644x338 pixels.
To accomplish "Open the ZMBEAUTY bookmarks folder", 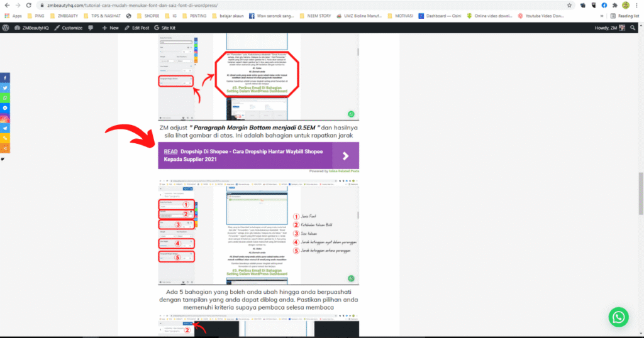I will click(x=64, y=16).
